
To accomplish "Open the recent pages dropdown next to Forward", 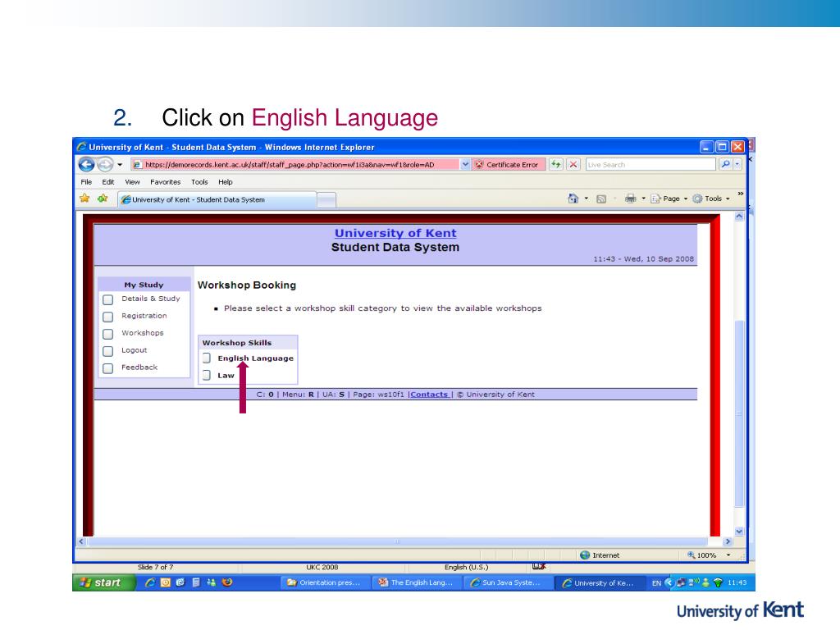I will [x=120, y=165].
